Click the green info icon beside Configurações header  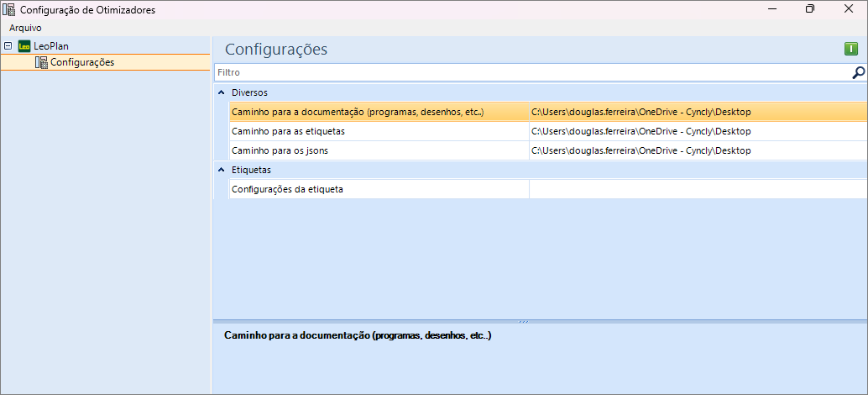[851, 50]
